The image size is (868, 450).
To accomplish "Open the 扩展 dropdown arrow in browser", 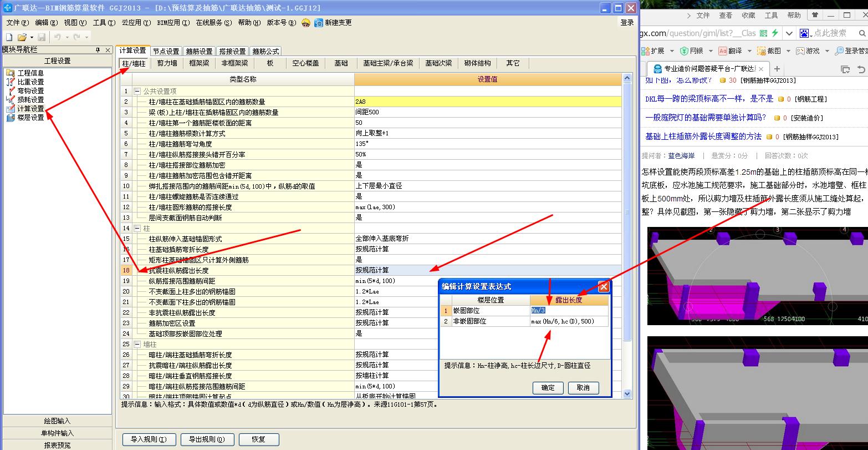I will pyautogui.click(x=671, y=51).
